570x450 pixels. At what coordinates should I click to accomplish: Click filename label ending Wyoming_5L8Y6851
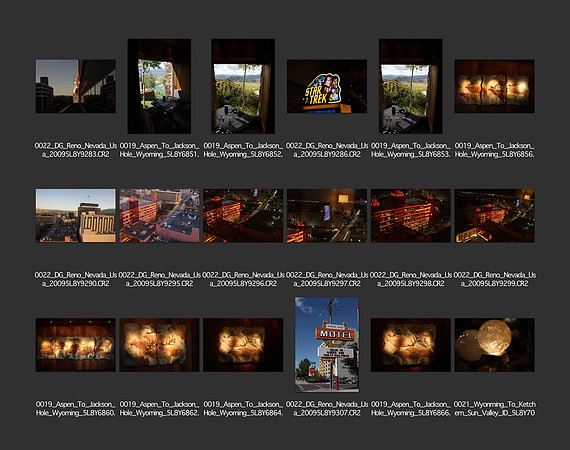(159, 150)
